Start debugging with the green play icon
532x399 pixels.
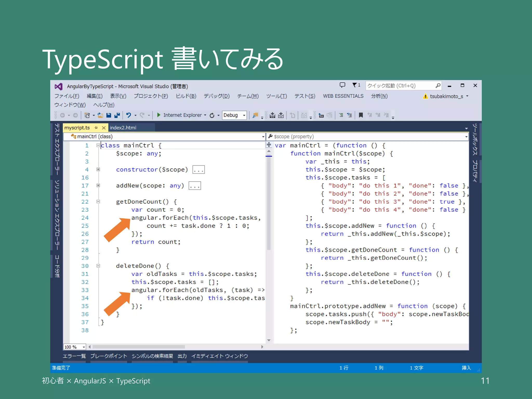[159, 115]
